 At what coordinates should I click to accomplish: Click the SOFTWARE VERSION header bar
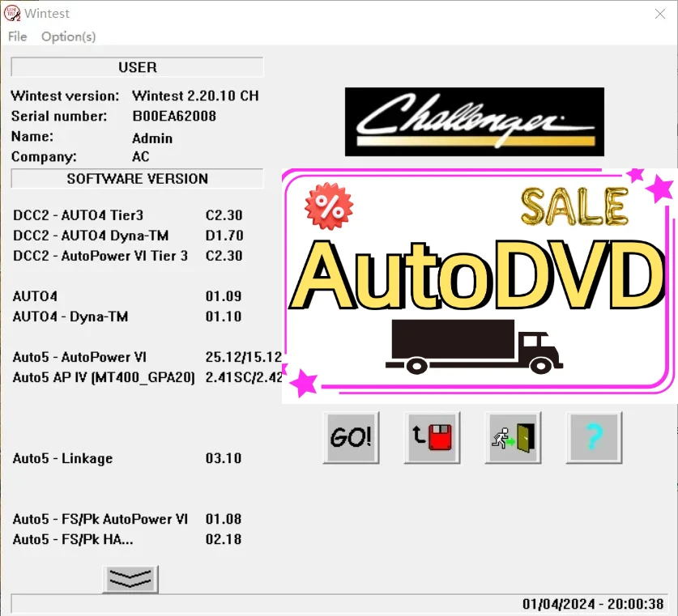137,178
